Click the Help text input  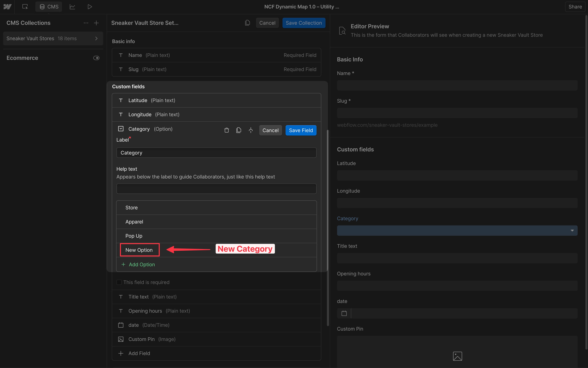click(x=217, y=189)
